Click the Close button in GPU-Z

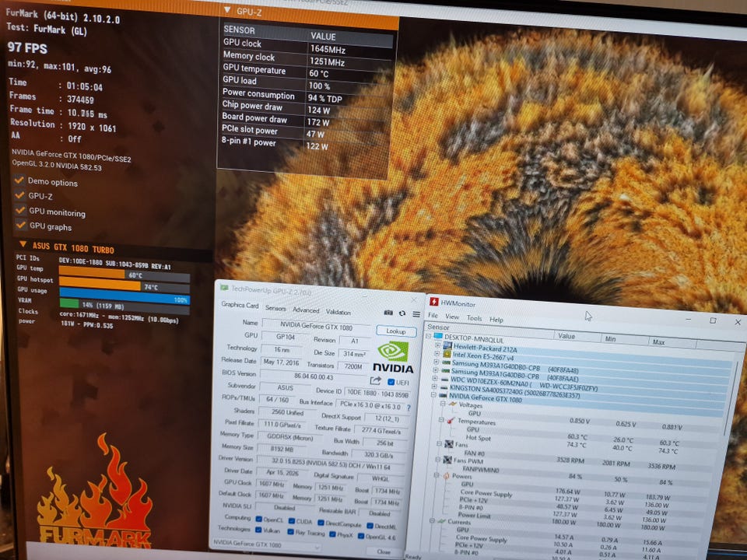click(x=384, y=551)
